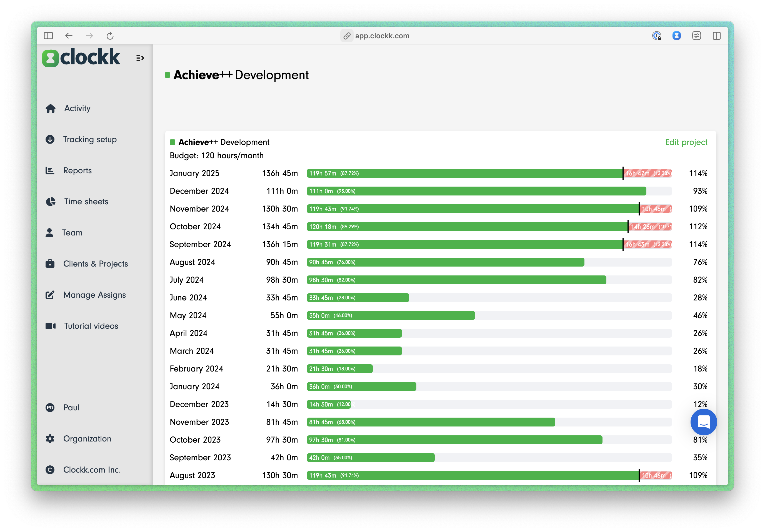
Task: Open the Reports menu item
Action: point(77,170)
